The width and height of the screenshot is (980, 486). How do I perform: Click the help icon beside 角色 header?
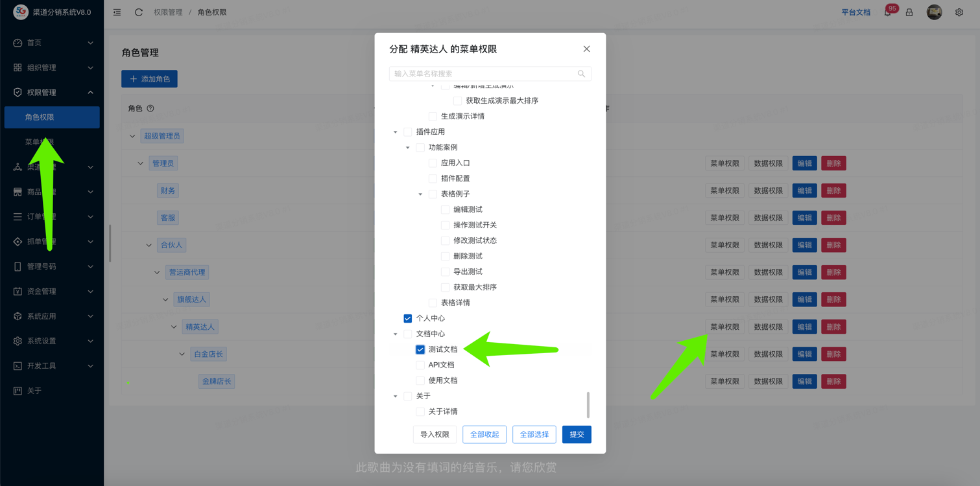(150, 109)
